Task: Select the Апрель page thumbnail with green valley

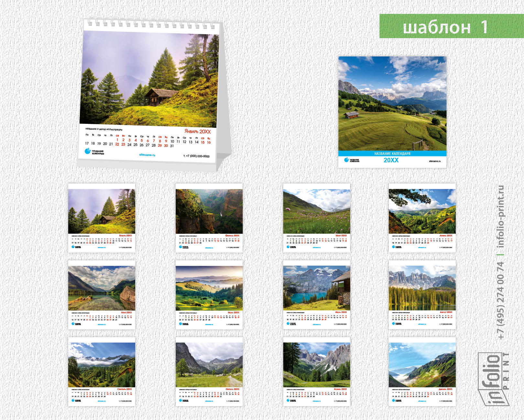Action: pyautogui.click(x=422, y=218)
